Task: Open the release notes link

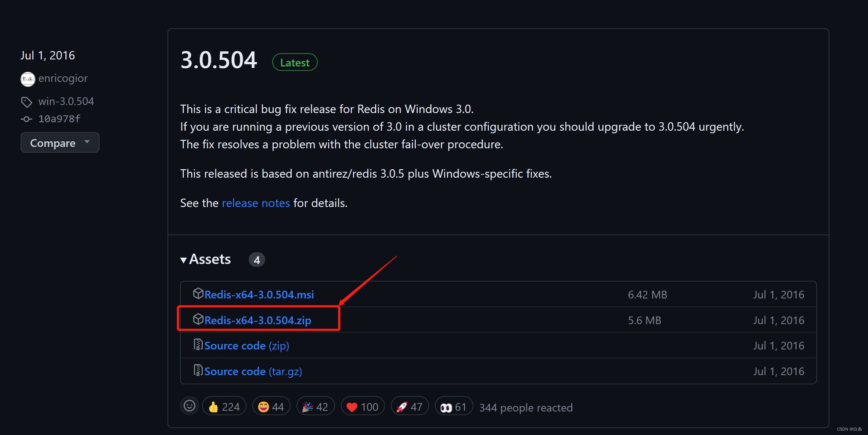Action: pyautogui.click(x=256, y=203)
